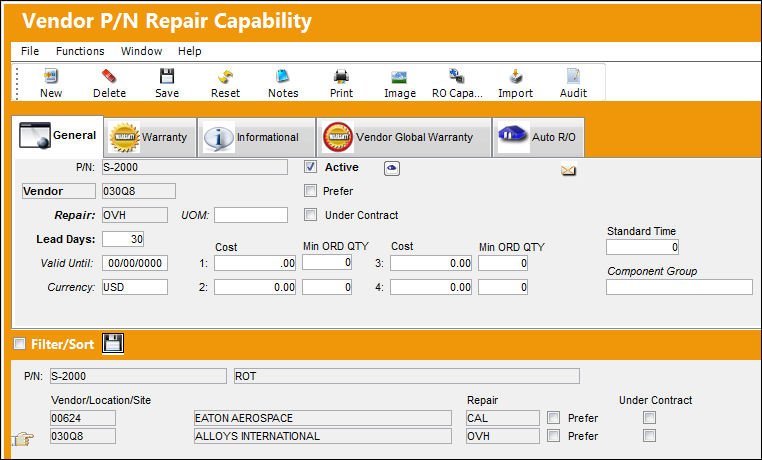Select vendor code 00624 in the list
Viewport: 762px width, 460px height.
point(83,418)
